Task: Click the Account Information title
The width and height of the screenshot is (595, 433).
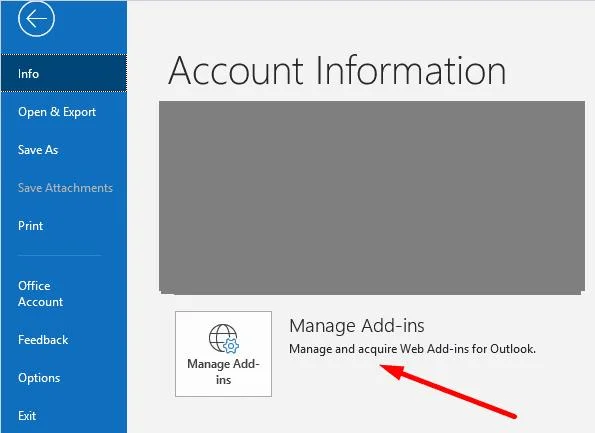Action: coord(337,71)
